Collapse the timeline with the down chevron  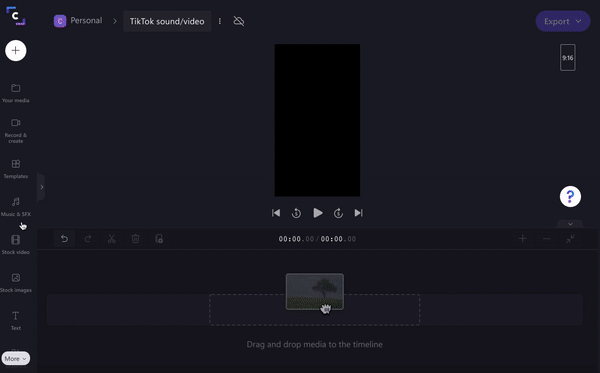pyautogui.click(x=570, y=224)
